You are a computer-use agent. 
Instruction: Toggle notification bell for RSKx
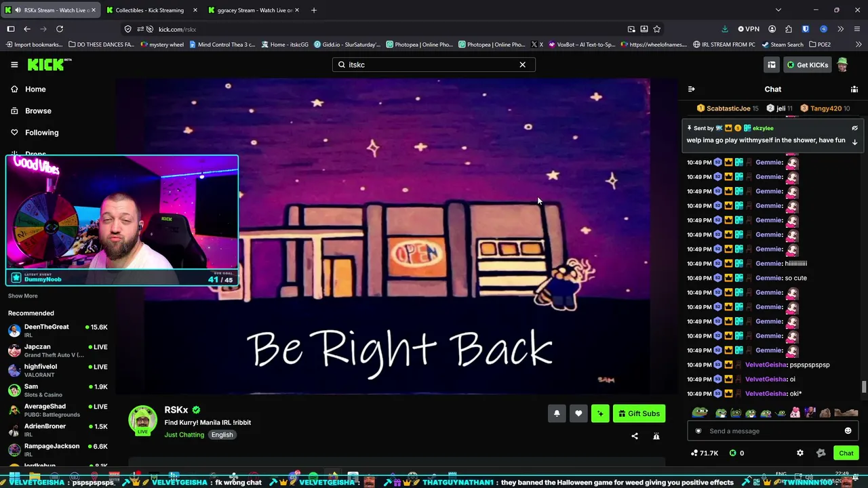tap(557, 413)
